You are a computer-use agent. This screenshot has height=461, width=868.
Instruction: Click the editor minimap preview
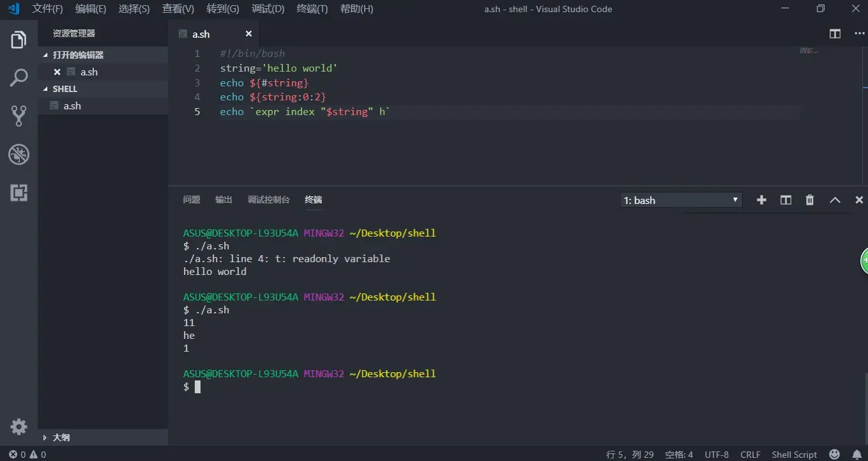(x=809, y=50)
